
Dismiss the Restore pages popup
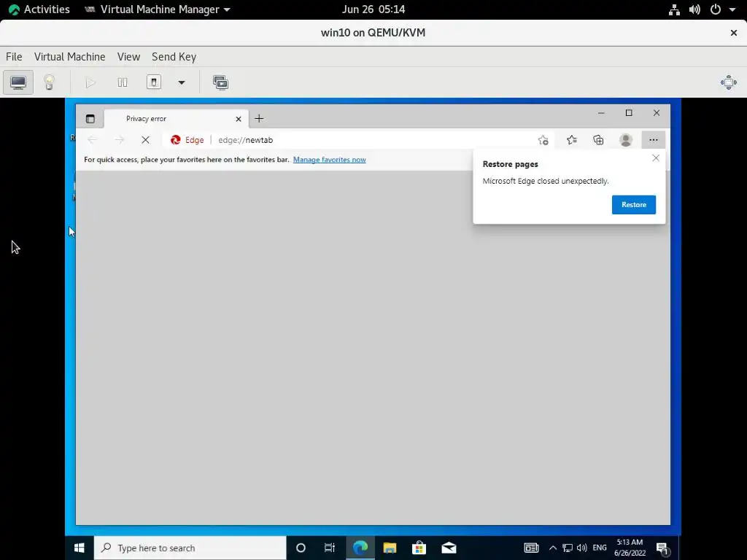click(x=656, y=158)
